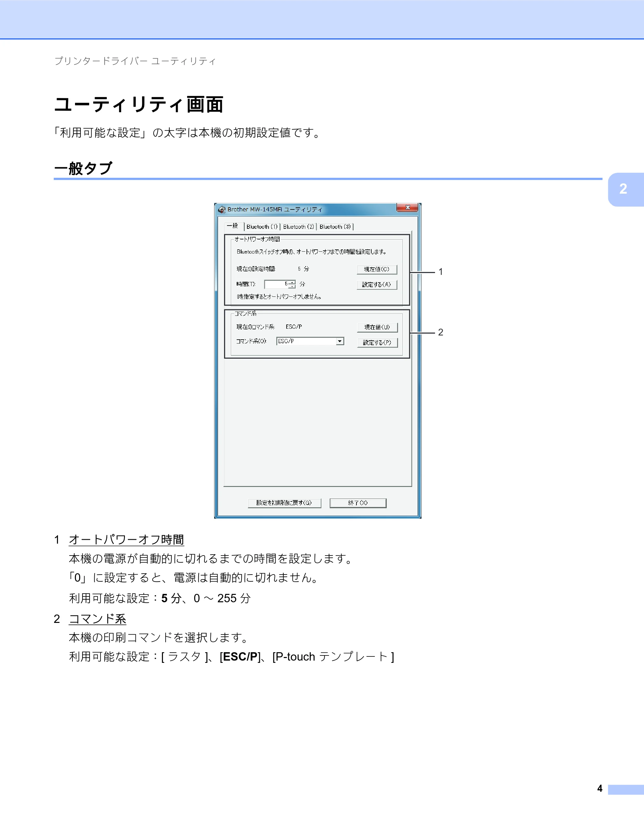The image size is (644, 833).
Task: Click the 時間(T) minutes input field
Action: [276, 284]
